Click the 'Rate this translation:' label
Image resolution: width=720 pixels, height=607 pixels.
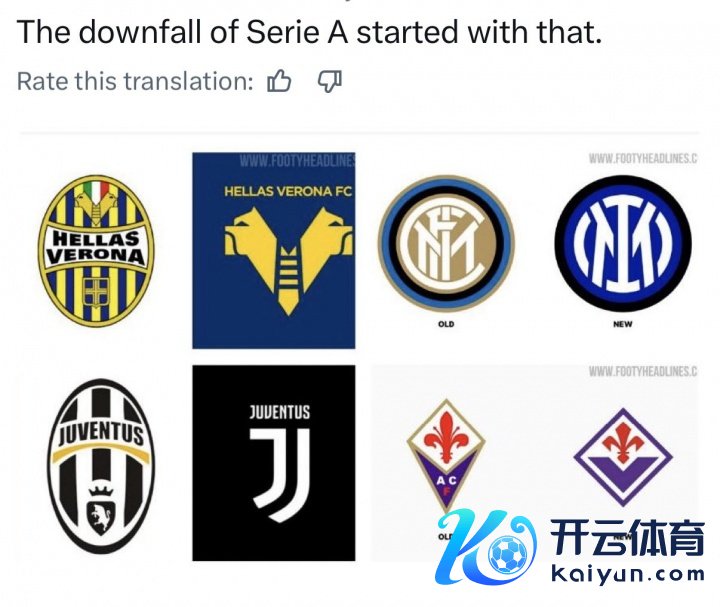pos(135,81)
